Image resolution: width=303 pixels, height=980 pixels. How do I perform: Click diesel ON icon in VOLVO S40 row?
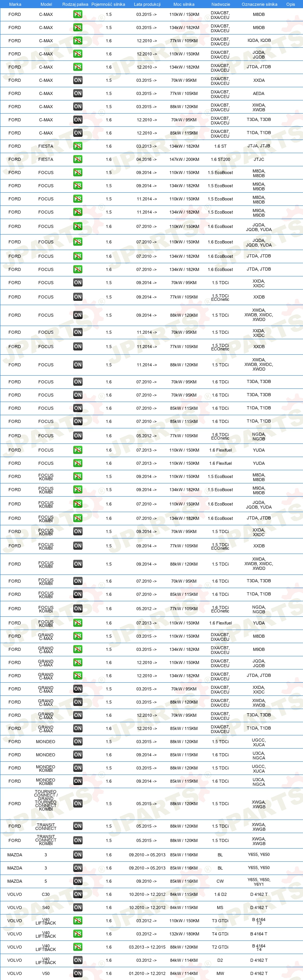pos(78,908)
